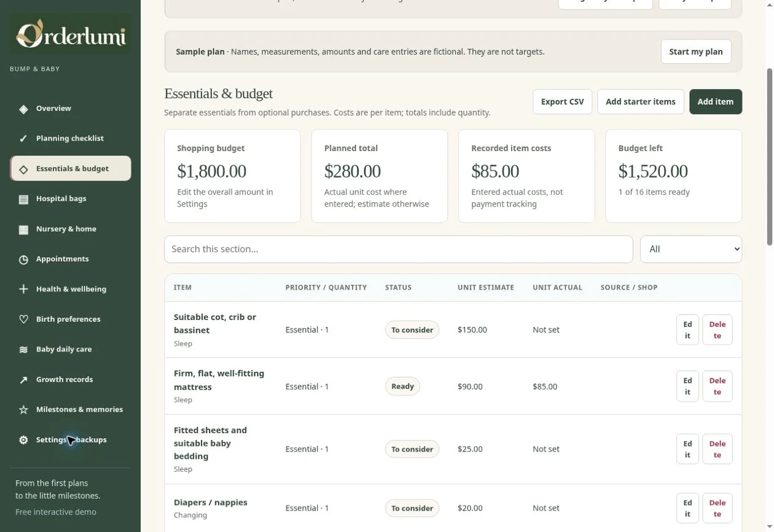Edit the well-fitting mattress item
774x532 pixels.
(x=687, y=386)
